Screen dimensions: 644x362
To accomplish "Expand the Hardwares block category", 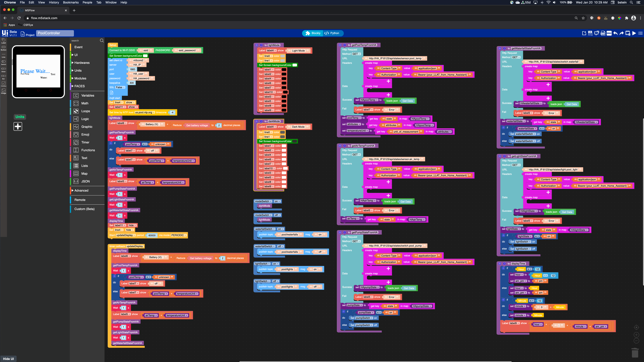I will coord(82,63).
